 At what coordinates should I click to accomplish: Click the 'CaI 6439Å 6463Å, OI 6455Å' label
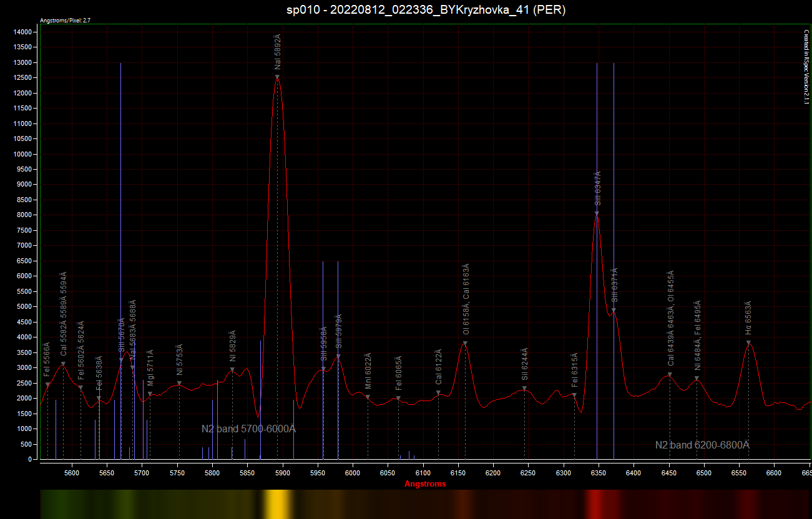point(671,318)
